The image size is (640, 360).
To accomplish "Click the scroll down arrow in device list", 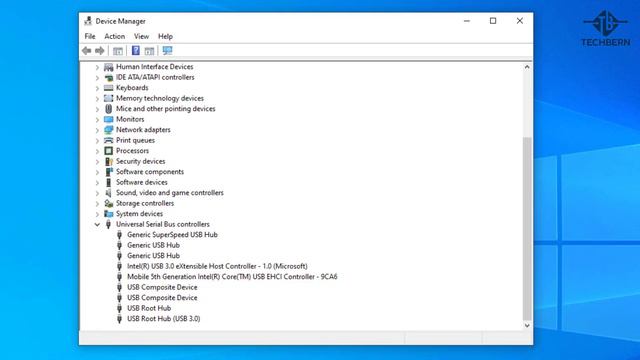I will pos(527,325).
